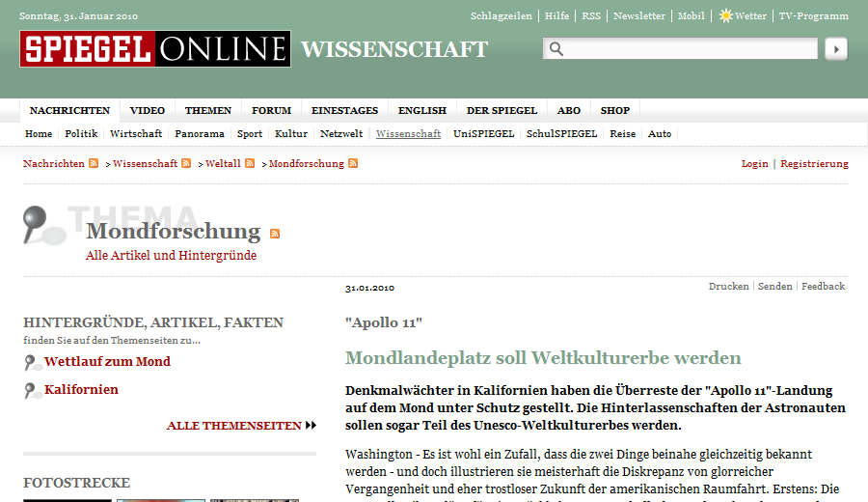The height and width of the screenshot is (502, 868).
Task: Select the Wissenschaft section link in subnav
Action: click(x=408, y=133)
